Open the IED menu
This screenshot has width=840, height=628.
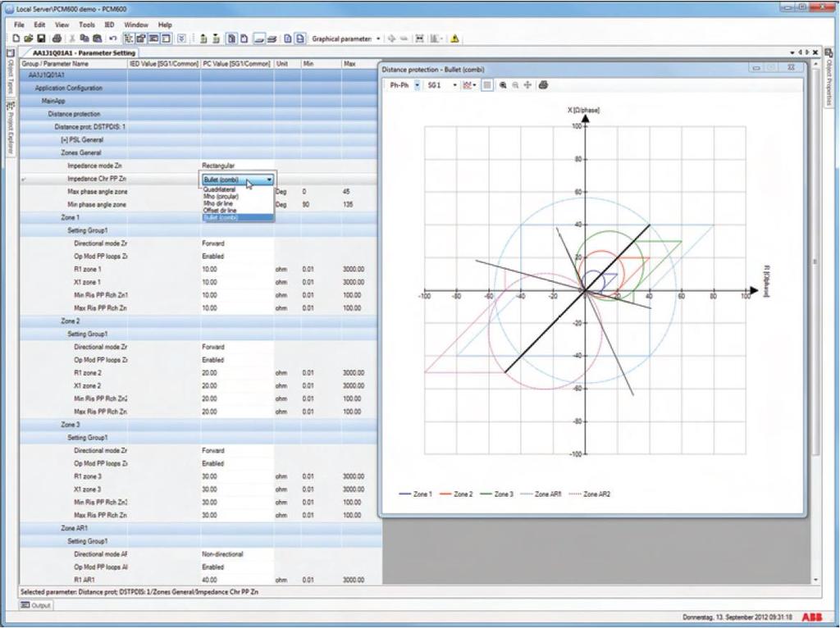point(109,25)
